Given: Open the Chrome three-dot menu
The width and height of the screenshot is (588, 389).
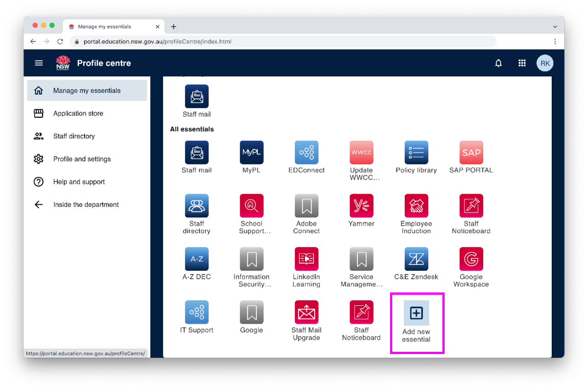Looking at the screenshot, I should click(x=555, y=41).
